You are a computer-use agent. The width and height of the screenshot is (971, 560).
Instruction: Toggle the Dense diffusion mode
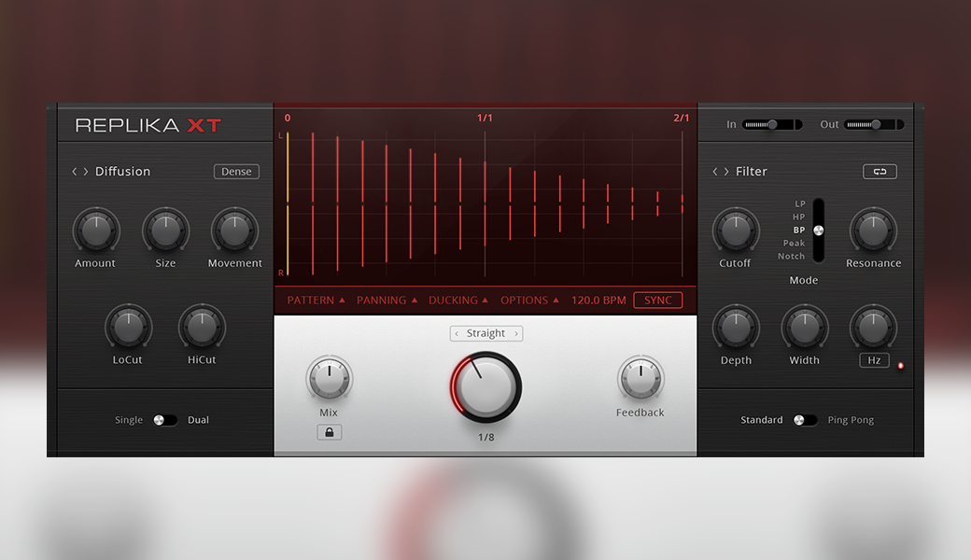tap(236, 172)
